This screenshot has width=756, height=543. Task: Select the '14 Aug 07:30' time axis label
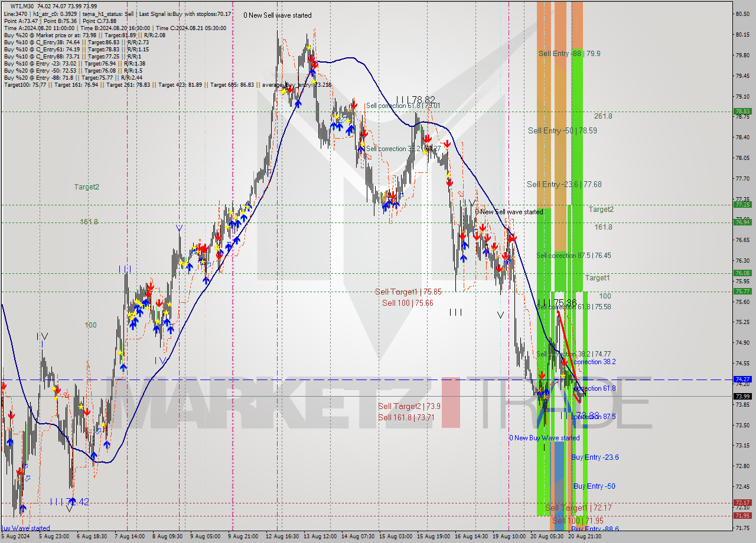click(x=359, y=537)
